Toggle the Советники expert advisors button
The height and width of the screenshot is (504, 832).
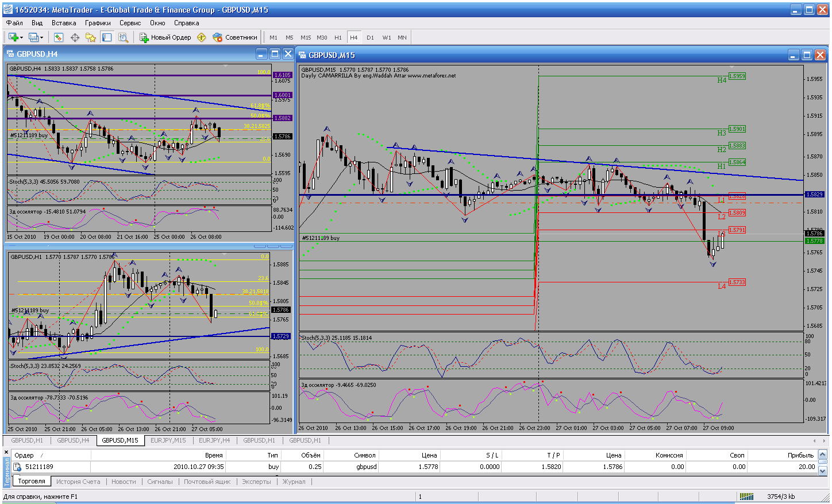235,37
